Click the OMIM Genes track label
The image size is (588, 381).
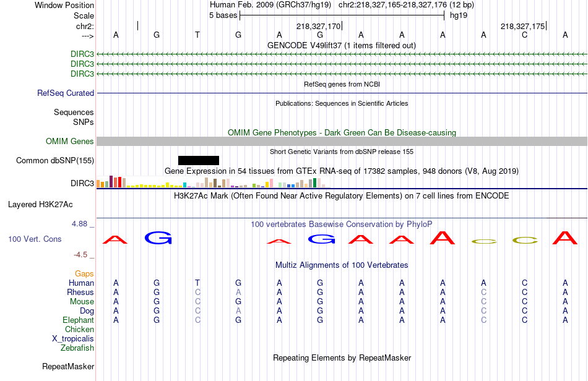(70, 141)
